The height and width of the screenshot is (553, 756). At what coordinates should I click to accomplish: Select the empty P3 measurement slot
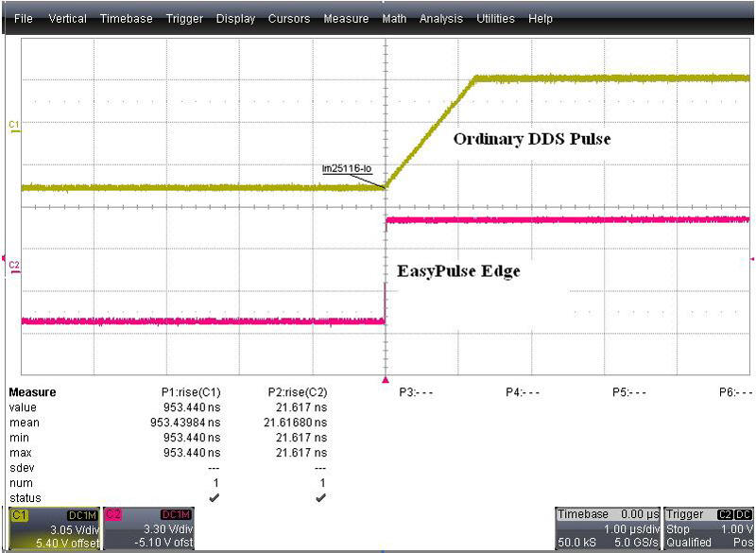coord(416,392)
